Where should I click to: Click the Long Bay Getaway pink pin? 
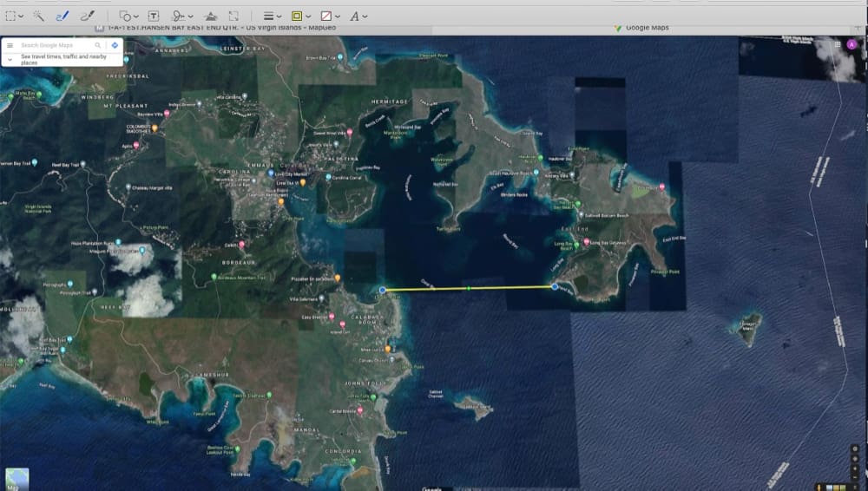[586, 242]
